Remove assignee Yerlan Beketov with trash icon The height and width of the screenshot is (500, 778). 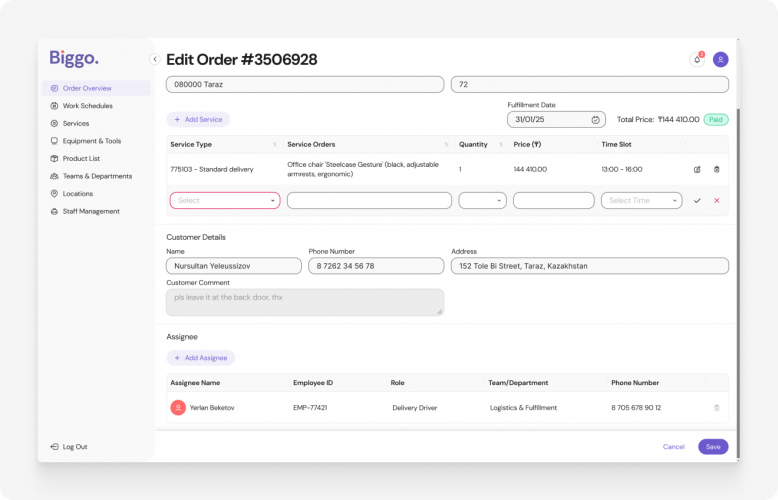(716, 408)
